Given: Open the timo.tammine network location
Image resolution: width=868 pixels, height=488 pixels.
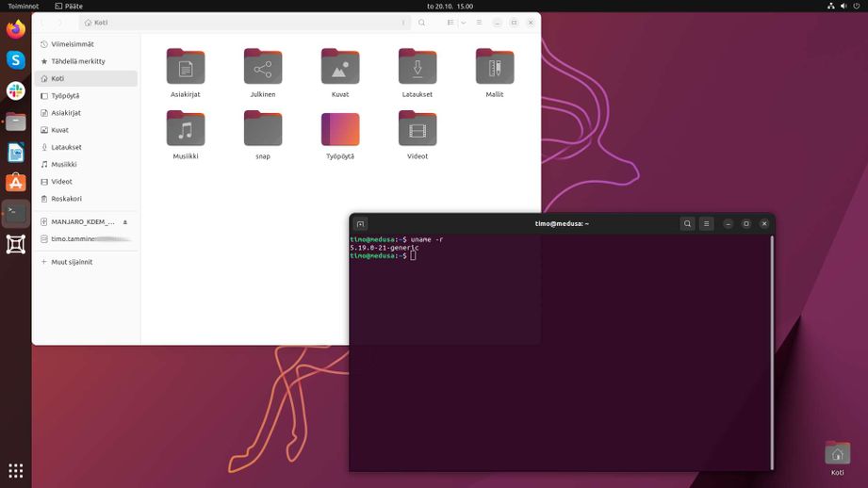Looking at the screenshot, I should [x=86, y=239].
